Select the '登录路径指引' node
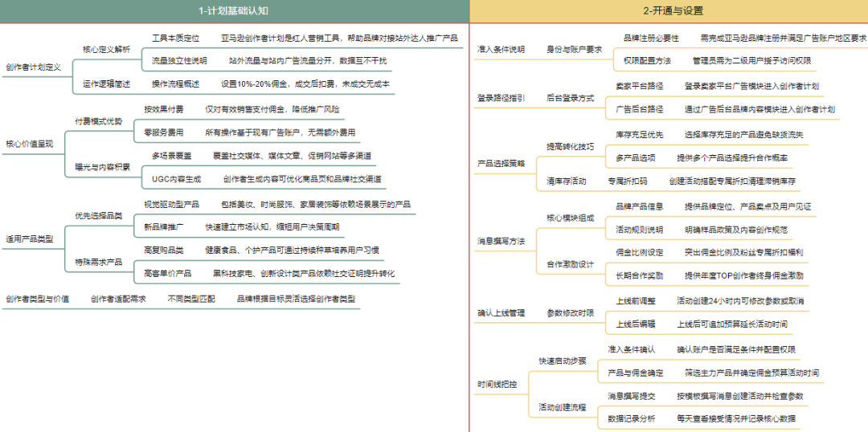Viewport: 868px width, 432px height. coord(501,98)
